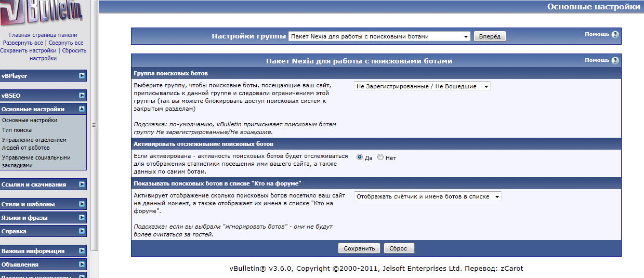Screen dimensions: 644x278
Task: Click the Сохранить настройки link
Action: (x=28, y=50)
